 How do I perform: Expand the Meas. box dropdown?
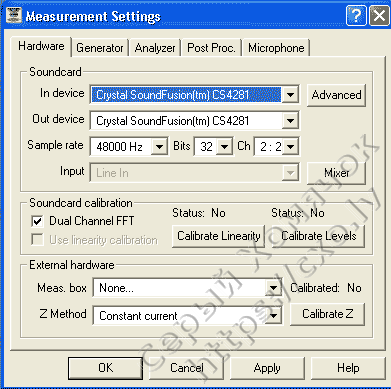(x=273, y=288)
